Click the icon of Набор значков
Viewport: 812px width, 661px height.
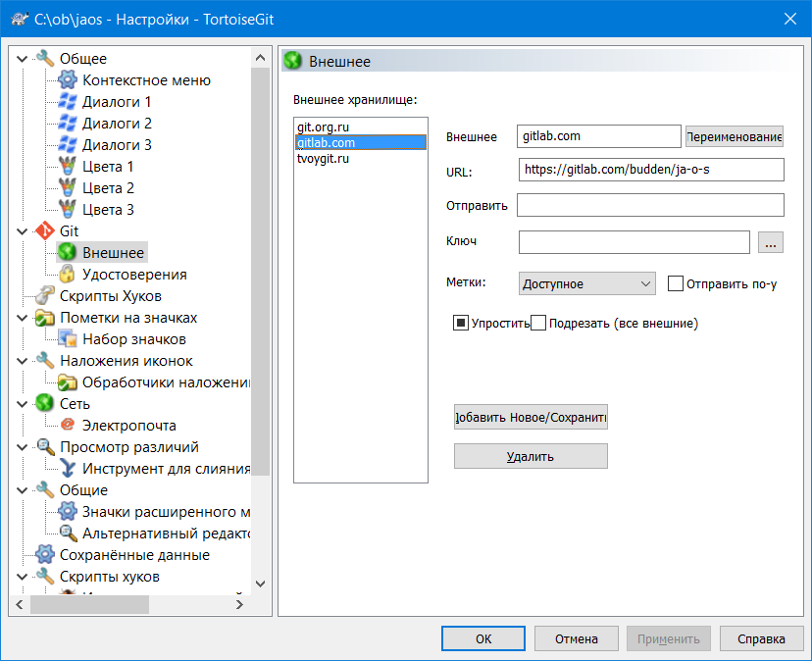click(x=68, y=339)
